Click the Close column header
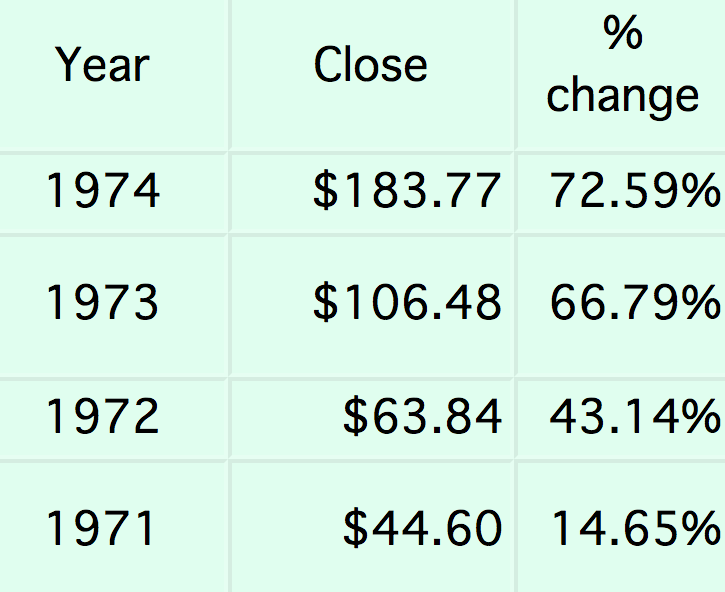Screen dimensions: 725x592 (370, 66)
